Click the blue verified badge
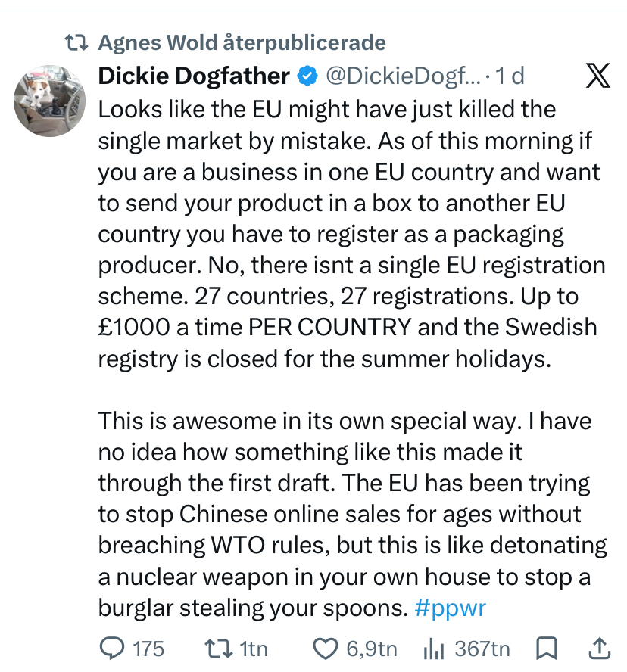This screenshot has height=672, width=627. pyautogui.click(x=307, y=76)
